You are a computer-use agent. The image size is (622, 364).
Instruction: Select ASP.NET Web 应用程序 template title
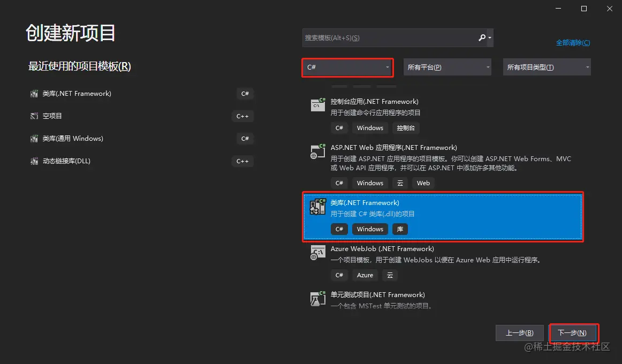click(393, 148)
